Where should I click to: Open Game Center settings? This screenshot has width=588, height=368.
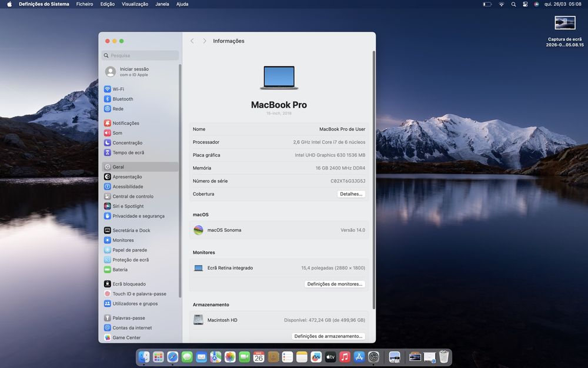coord(140,337)
